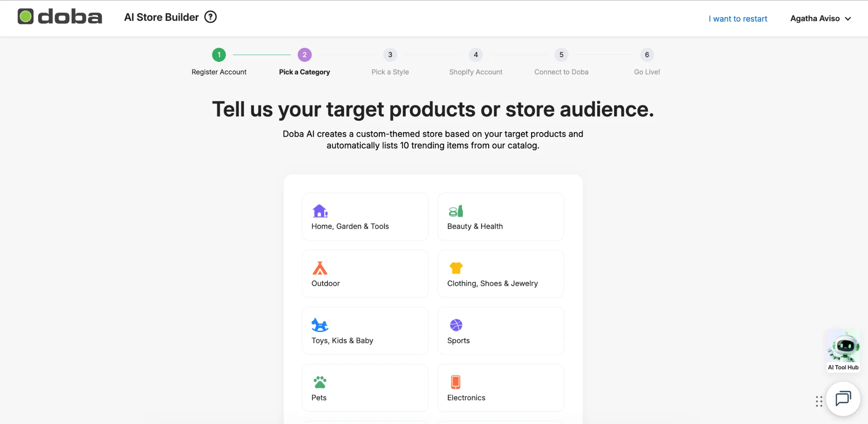The width and height of the screenshot is (868, 424).
Task: Click the Electronics phone icon
Action: tap(456, 382)
